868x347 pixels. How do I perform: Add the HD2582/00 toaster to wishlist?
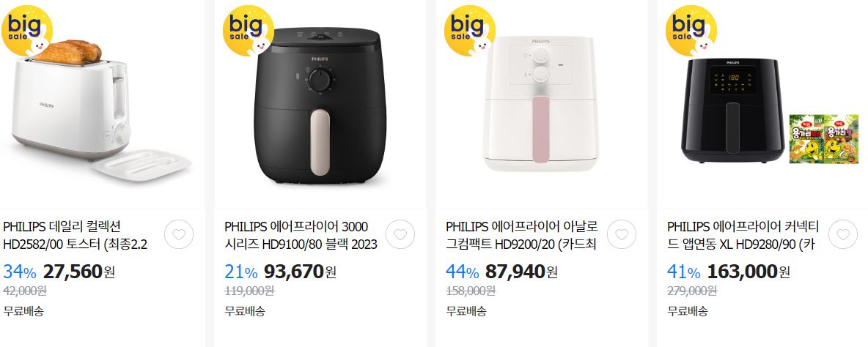coord(179,234)
